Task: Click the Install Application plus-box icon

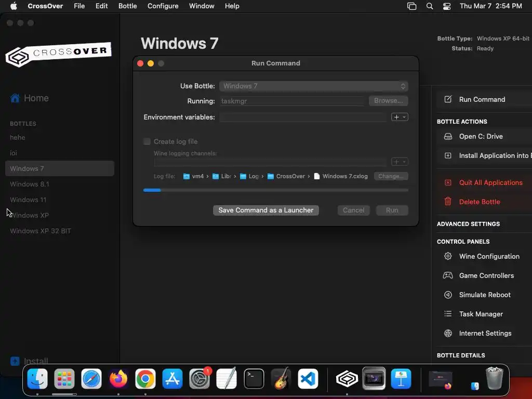Action: pos(448,156)
